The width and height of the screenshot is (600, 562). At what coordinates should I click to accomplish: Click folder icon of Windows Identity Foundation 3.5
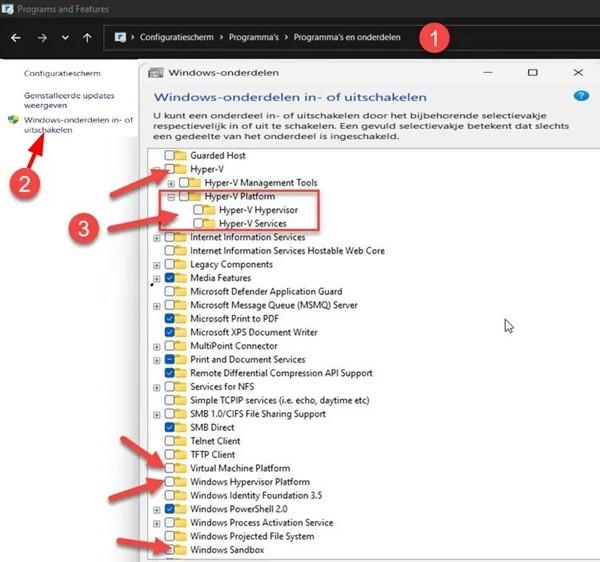click(x=181, y=495)
